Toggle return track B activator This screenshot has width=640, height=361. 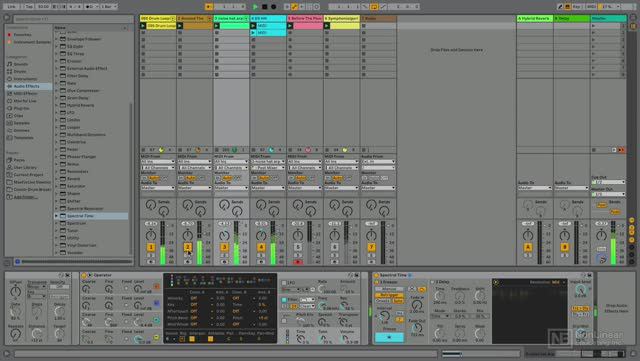pyautogui.click(x=564, y=247)
